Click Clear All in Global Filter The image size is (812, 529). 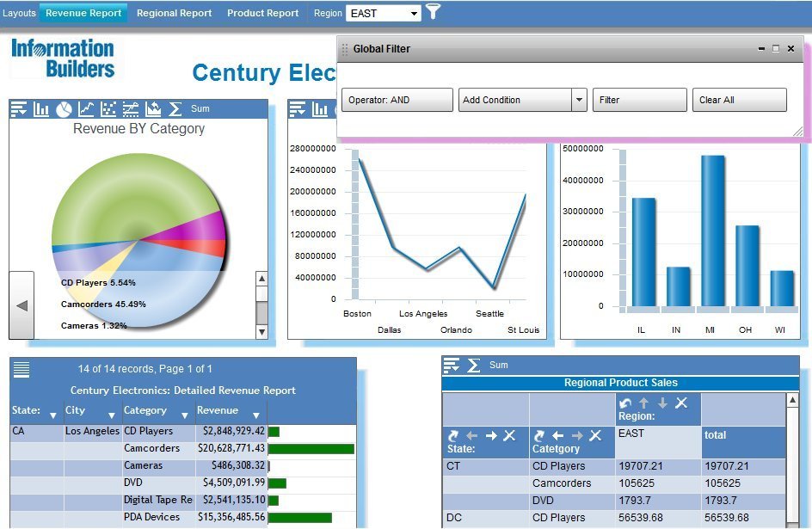pos(740,100)
